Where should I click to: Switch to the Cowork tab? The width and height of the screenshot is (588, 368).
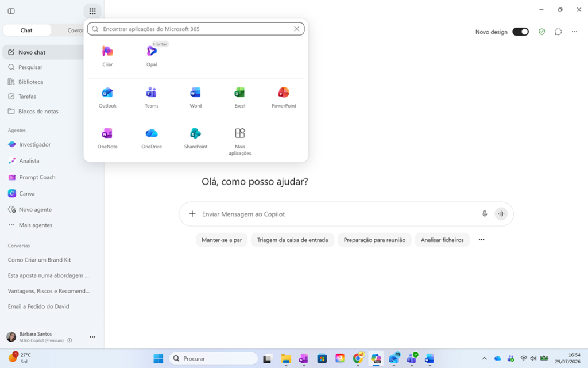[75, 30]
